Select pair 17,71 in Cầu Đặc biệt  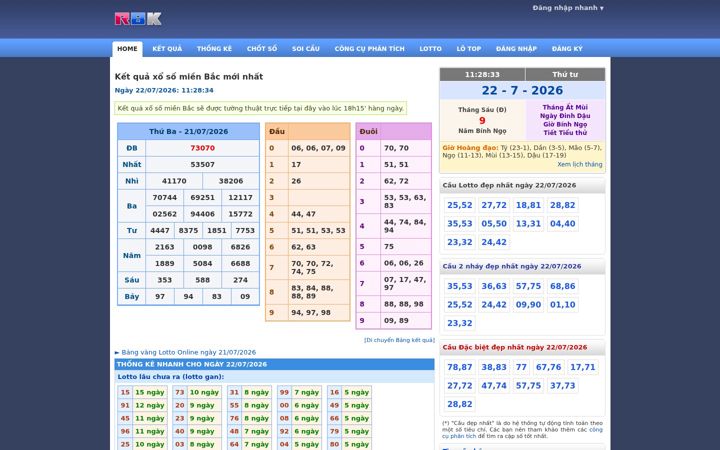pos(583,367)
